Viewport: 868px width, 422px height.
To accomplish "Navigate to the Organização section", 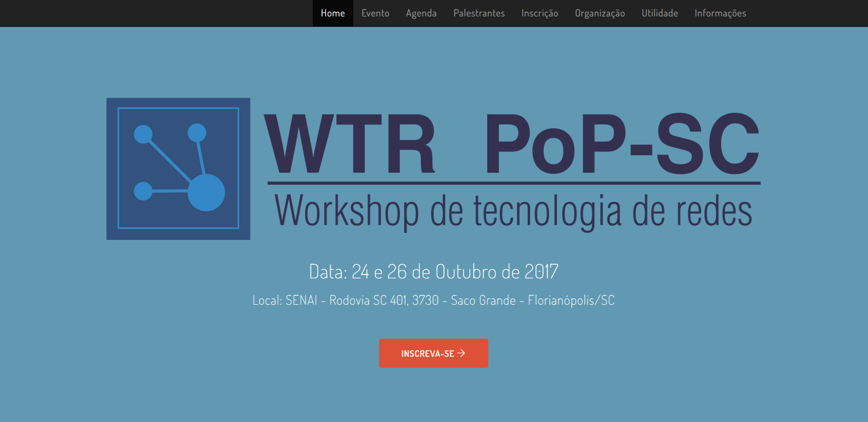I will (600, 13).
